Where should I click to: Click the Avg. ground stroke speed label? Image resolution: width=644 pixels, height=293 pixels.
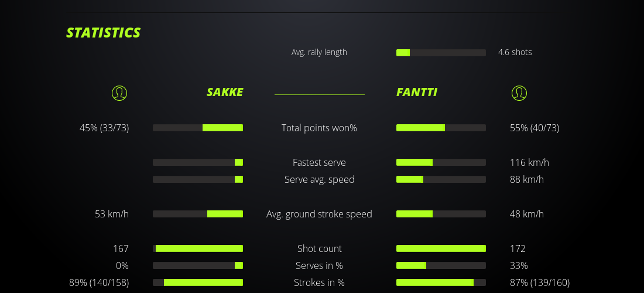click(x=319, y=214)
